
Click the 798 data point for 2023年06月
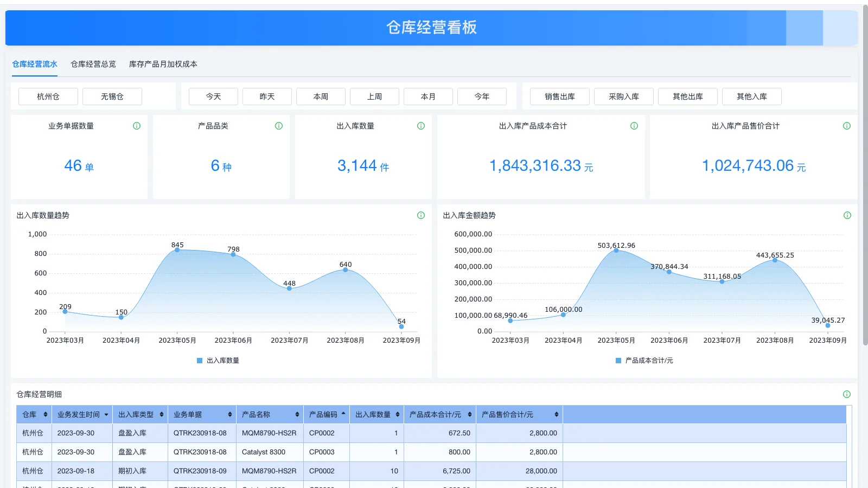pos(233,254)
